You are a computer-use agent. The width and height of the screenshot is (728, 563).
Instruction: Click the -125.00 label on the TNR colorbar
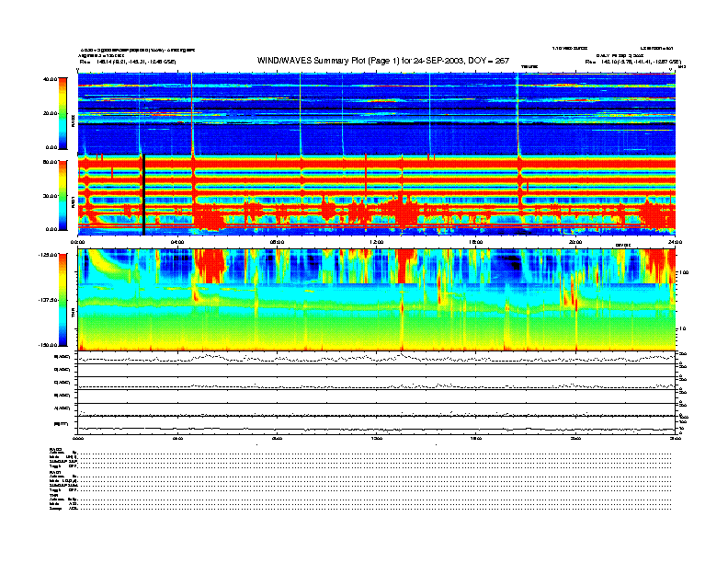[49, 255]
